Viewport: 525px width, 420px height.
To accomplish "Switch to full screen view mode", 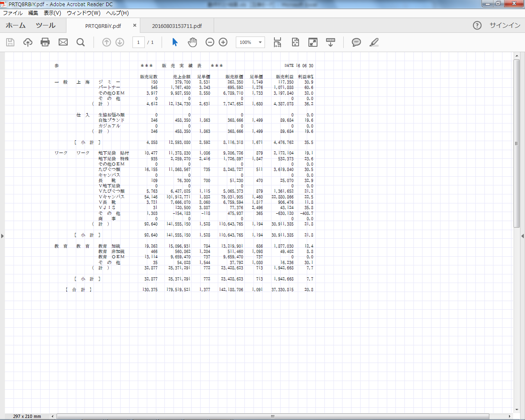I will [313, 42].
